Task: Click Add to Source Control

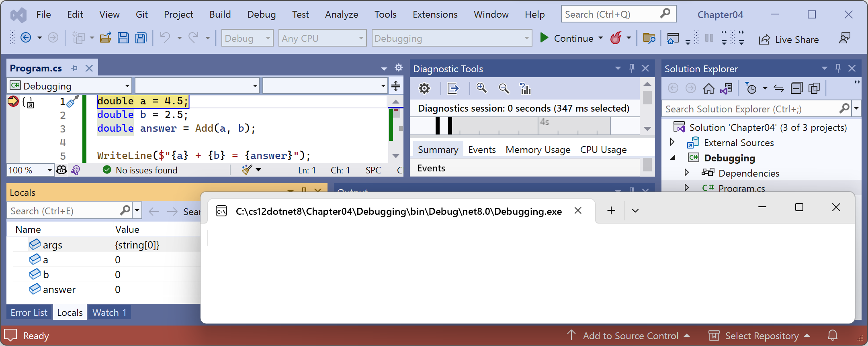Action: [x=630, y=336]
